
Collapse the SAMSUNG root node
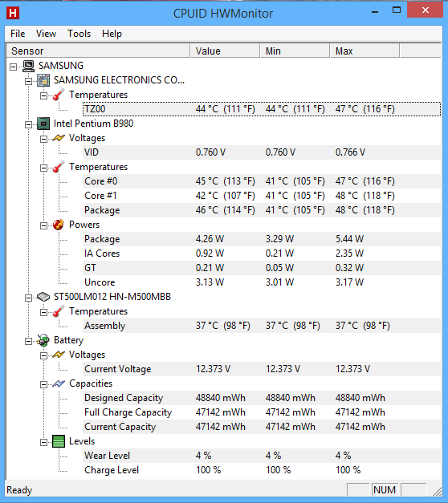coord(13,67)
